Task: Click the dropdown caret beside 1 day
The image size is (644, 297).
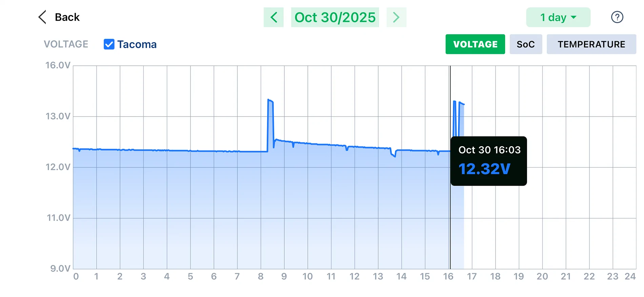Action: 573,17
